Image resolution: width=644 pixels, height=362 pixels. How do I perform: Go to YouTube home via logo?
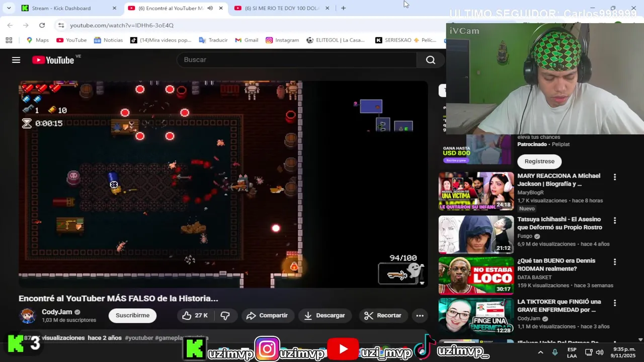click(53, 60)
